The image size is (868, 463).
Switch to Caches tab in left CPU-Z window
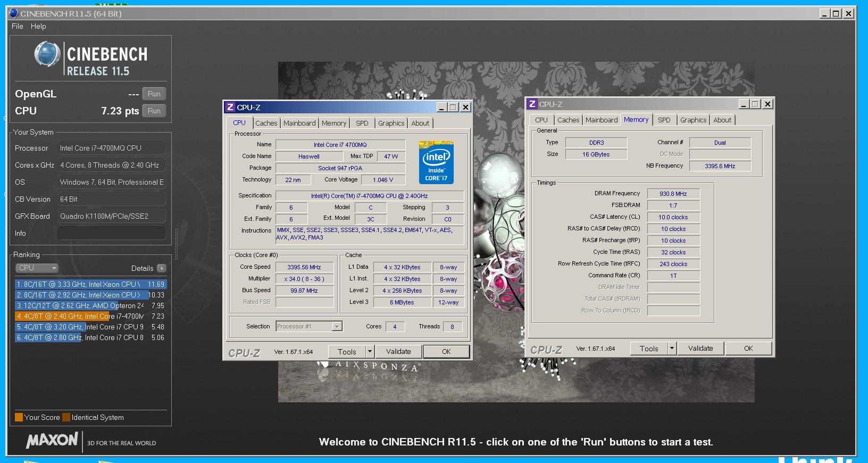(266, 123)
